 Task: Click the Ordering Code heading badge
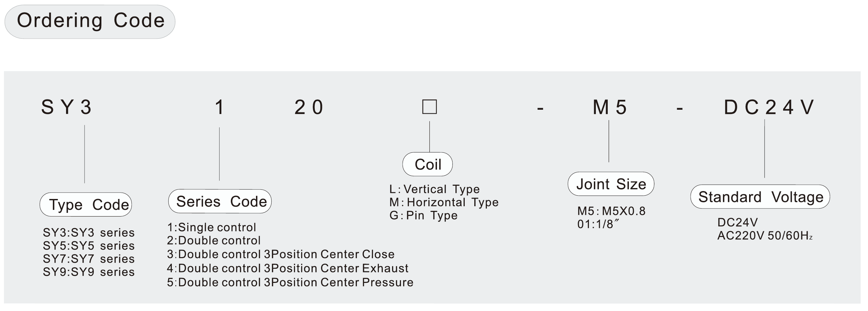tap(90, 21)
